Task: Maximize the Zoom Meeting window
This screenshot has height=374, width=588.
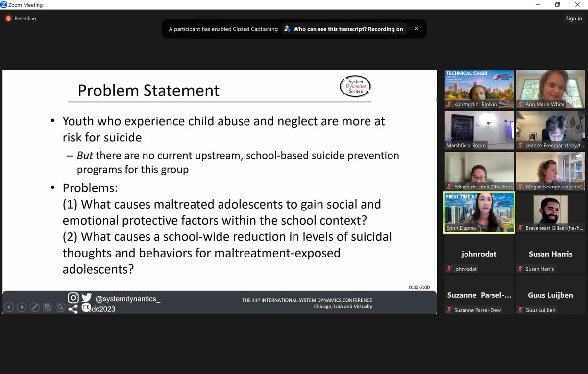Action: tap(557, 5)
